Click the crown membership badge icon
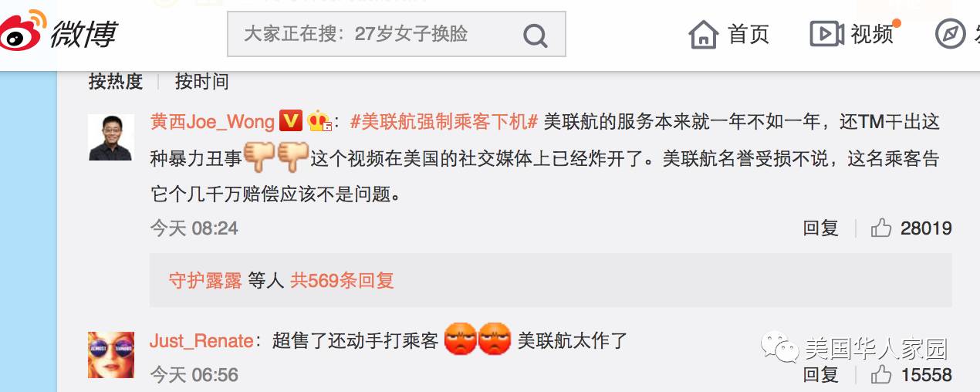980x392 pixels. 319,121
